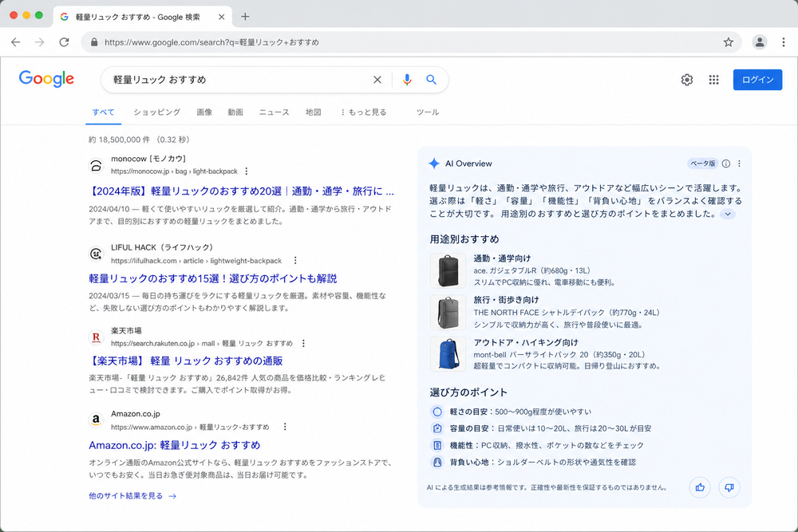The image size is (798, 532).
Task: Open 軽量リュックのおすすめ15選 result link
Action: point(213,278)
